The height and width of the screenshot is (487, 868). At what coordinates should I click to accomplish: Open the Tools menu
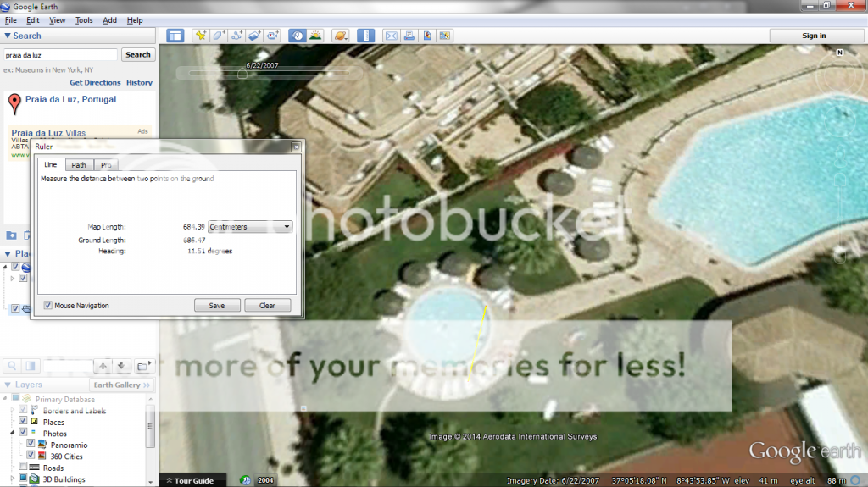point(84,20)
